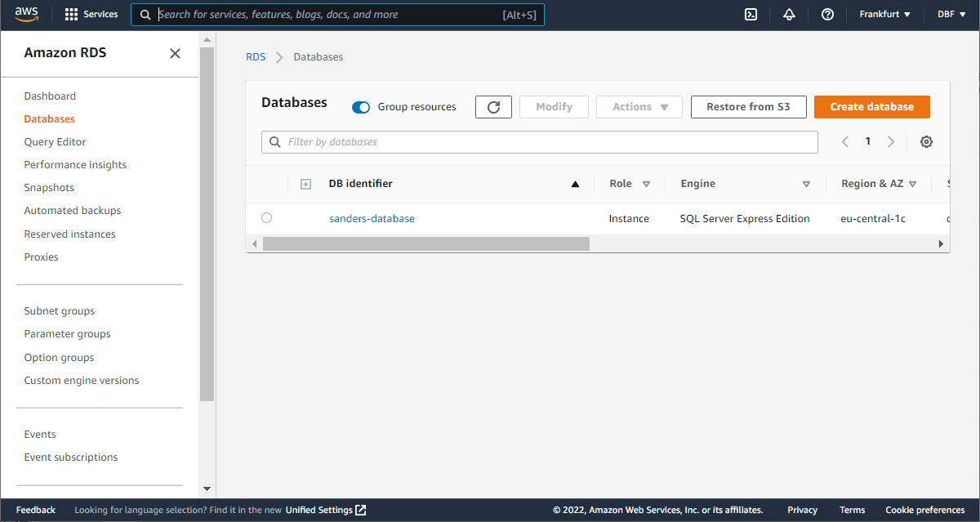The width and height of the screenshot is (980, 522).
Task: Click Restore from S3 button
Action: click(x=749, y=107)
